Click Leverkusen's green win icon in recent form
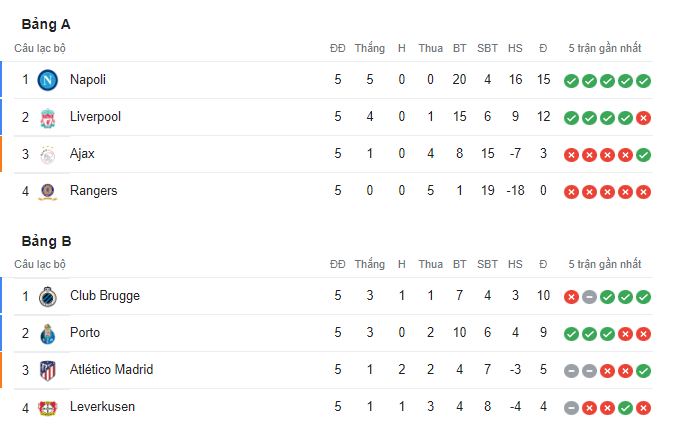The height and width of the screenshot is (433, 675). (625, 408)
